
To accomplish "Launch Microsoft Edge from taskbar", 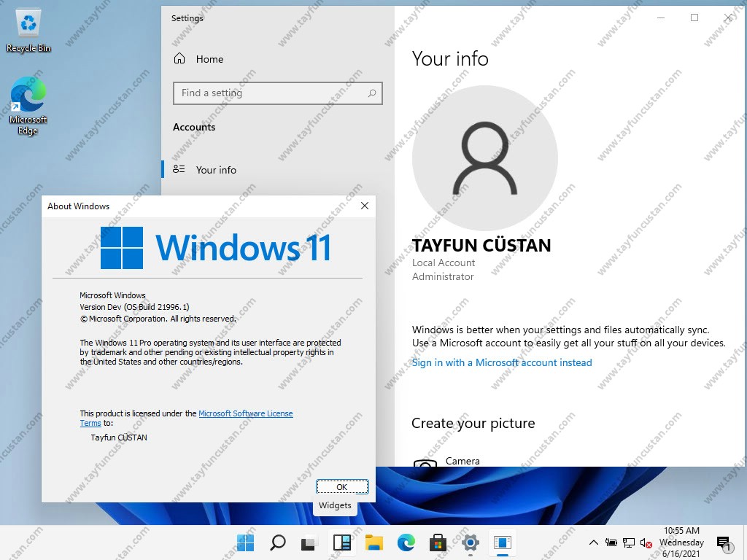I will 406,542.
